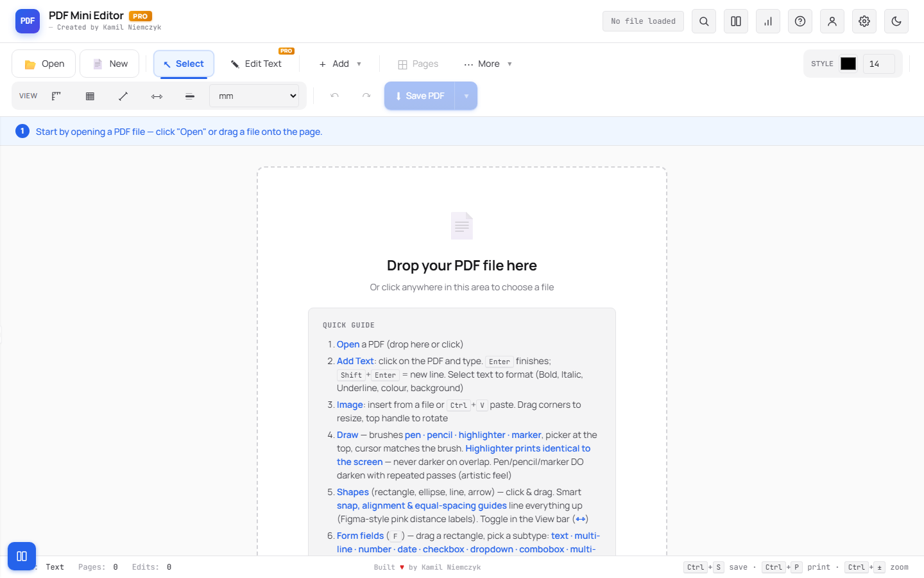This screenshot has height=578, width=924.
Task: Click the document icon in the drop zone
Action: coord(462,225)
